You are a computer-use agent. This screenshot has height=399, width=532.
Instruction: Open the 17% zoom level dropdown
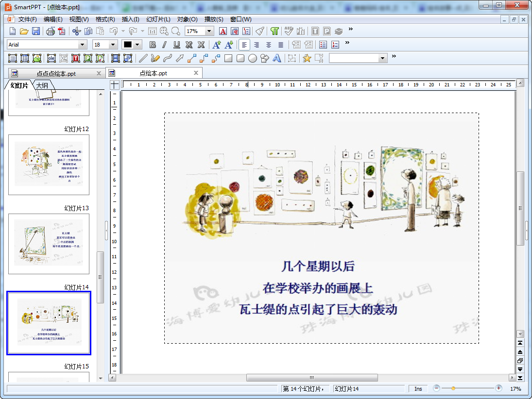click(x=209, y=31)
